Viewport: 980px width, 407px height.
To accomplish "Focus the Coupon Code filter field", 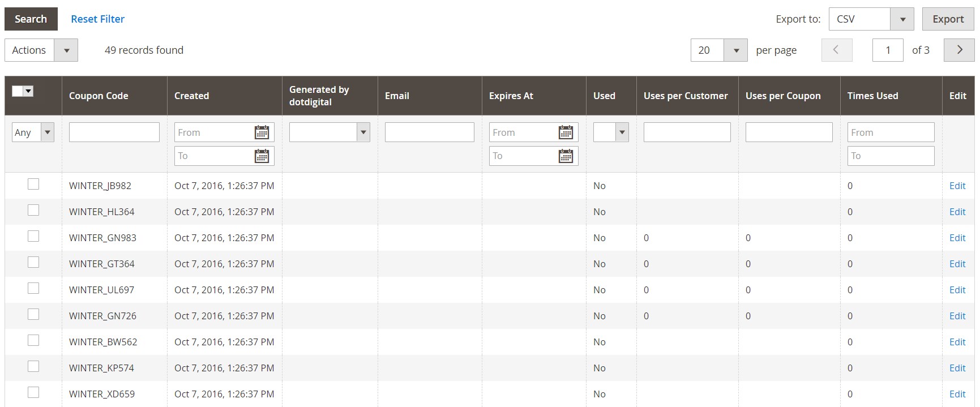I will (x=114, y=132).
